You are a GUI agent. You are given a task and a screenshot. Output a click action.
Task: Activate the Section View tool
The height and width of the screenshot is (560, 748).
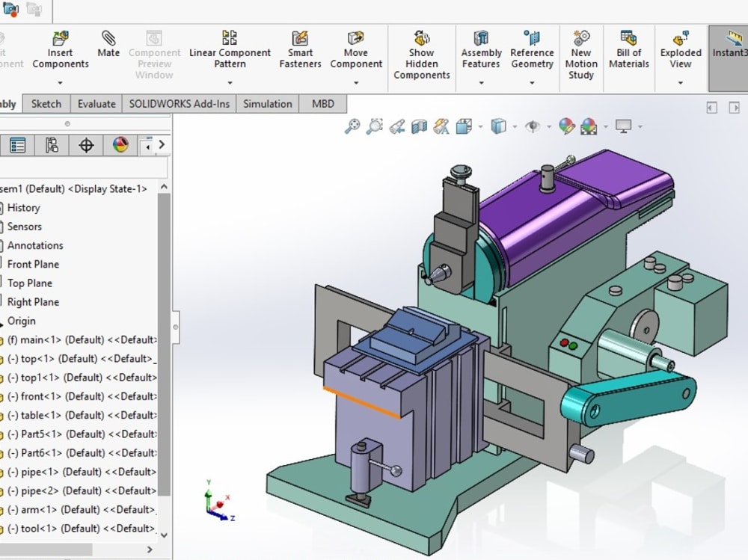click(420, 126)
